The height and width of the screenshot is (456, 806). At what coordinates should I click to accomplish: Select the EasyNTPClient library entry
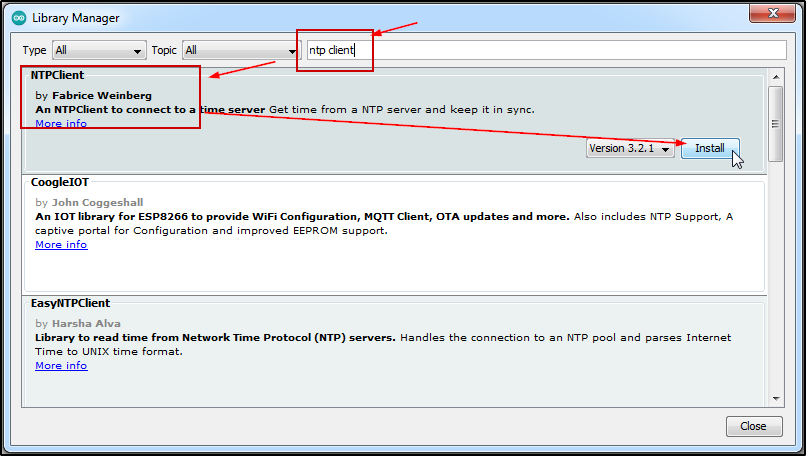[70, 303]
